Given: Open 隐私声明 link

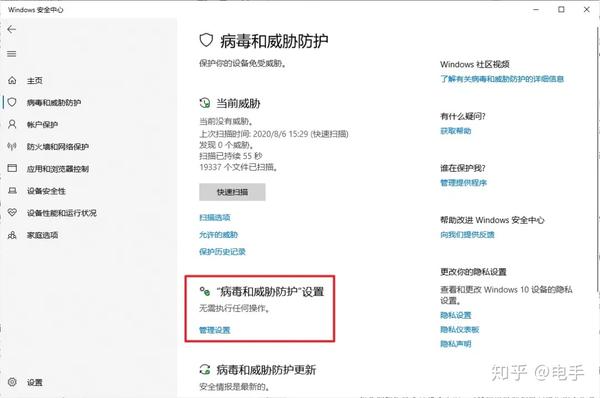Looking at the screenshot, I should [x=456, y=344].
